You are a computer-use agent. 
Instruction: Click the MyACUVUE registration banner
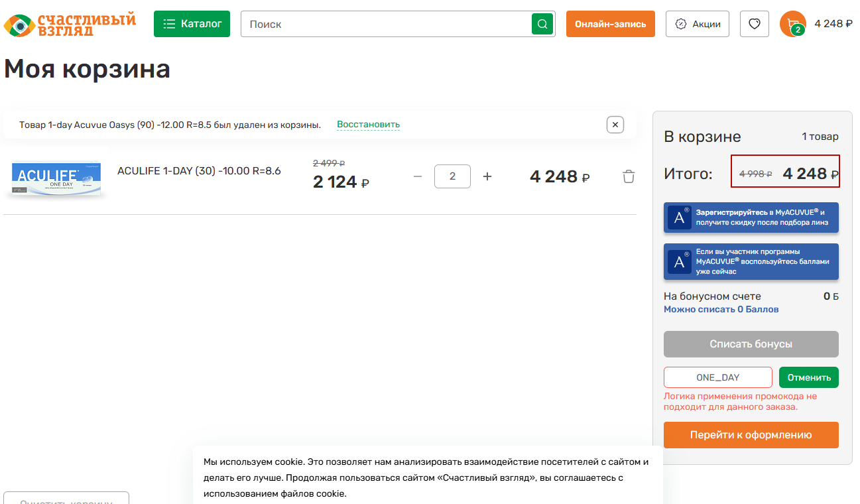(x=751, y=218)
